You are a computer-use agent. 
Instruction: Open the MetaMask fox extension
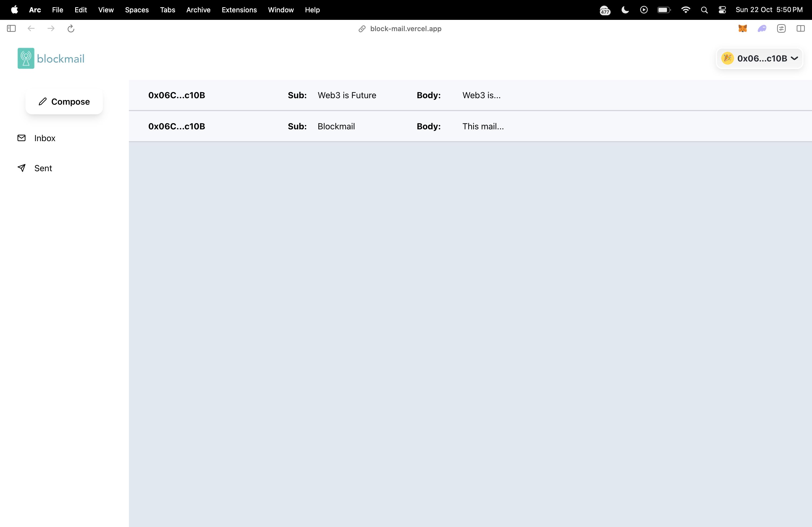[742, 29]
